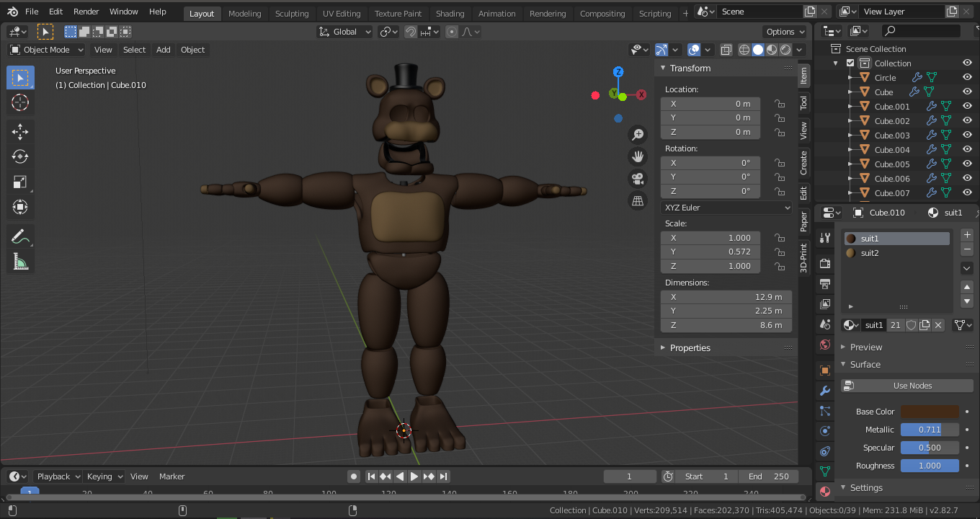Select the Scale tool

(20, 182)
